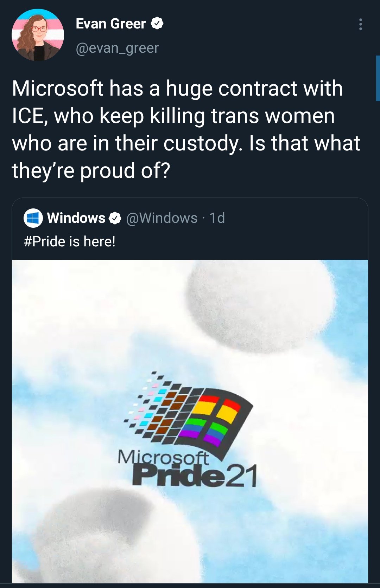The height and width of the screenshot is (588, 380).
Task: Open the Microsoft Pride21 image
Action: click(190, 421)
